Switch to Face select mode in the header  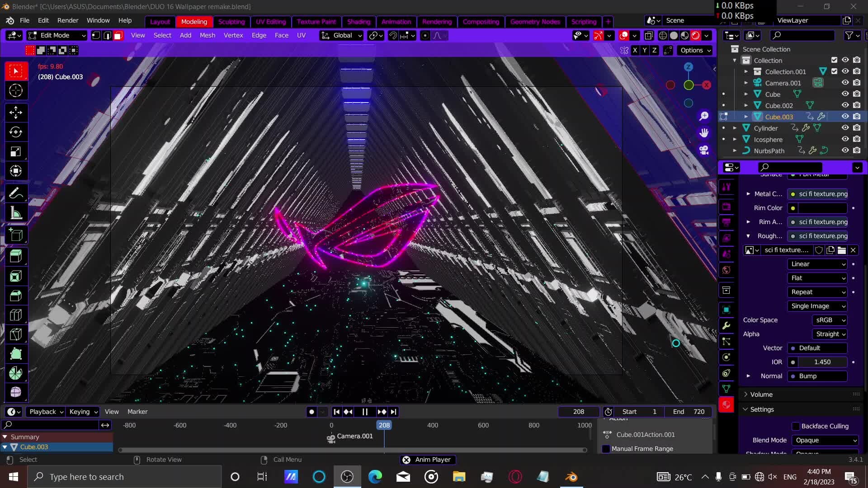(x=118, y=35)
